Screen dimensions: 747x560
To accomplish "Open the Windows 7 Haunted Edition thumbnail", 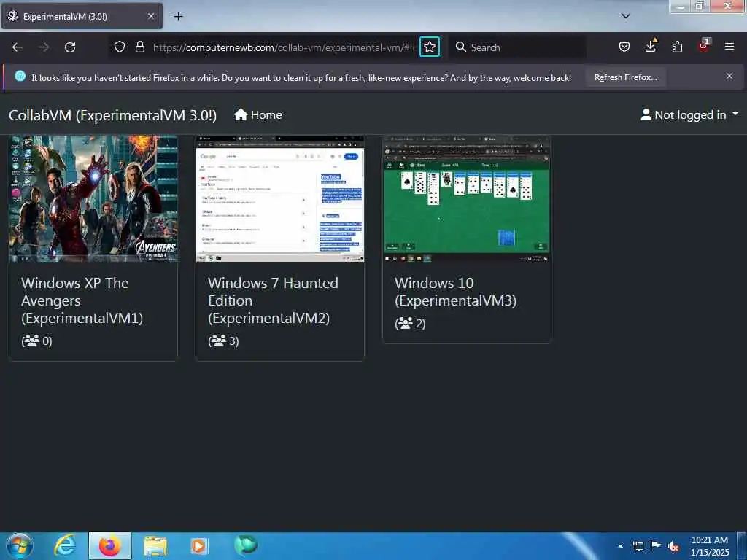I will pos(280,198).
